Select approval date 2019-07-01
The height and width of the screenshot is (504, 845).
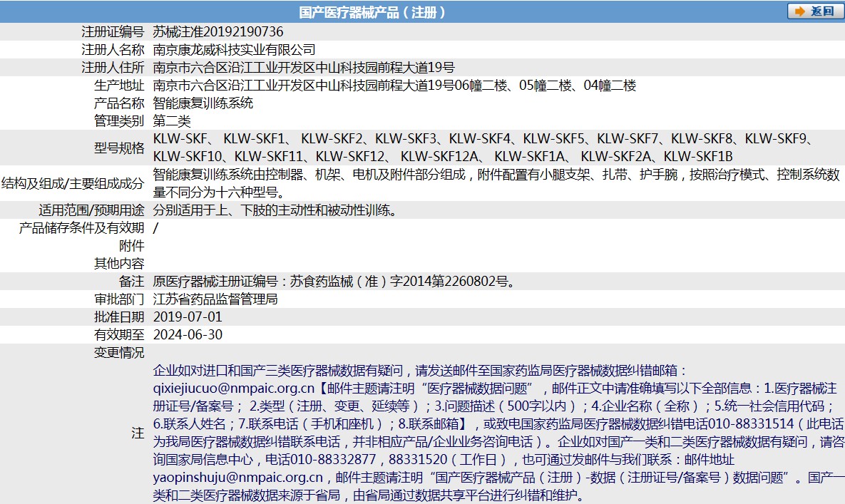coord(188,317)
